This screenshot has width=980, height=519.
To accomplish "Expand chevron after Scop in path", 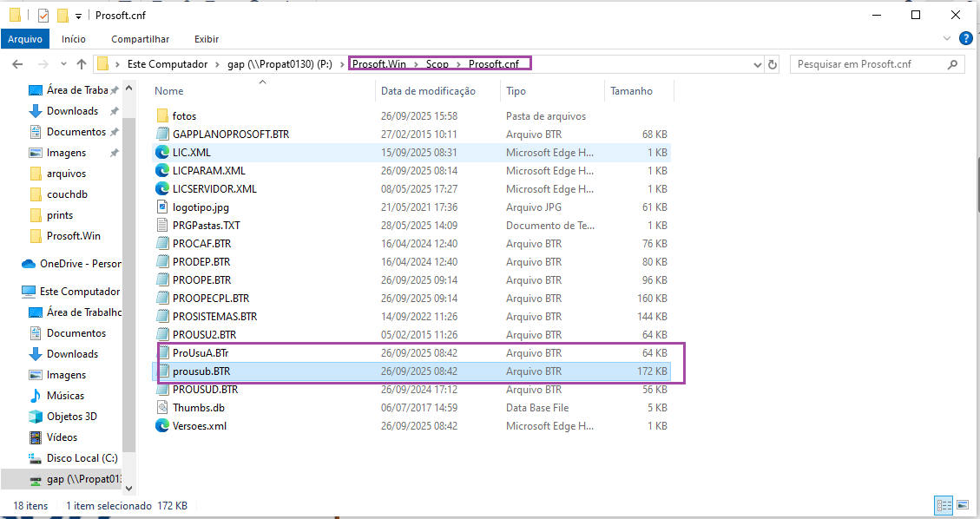I will tap(458, 64).
